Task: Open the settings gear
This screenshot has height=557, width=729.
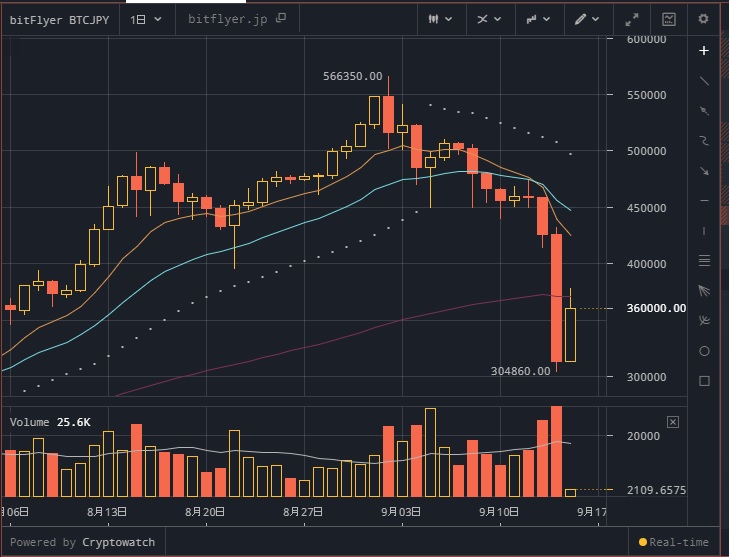Action: [703, 19]
